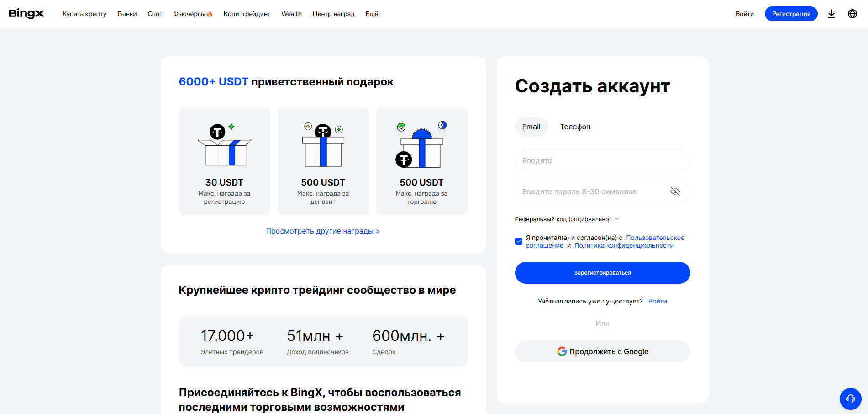Screen dimensions: 868x414
Task: Click Крупнейшее крипто трейдинг сообщество heading
Action: coord(317,290)
